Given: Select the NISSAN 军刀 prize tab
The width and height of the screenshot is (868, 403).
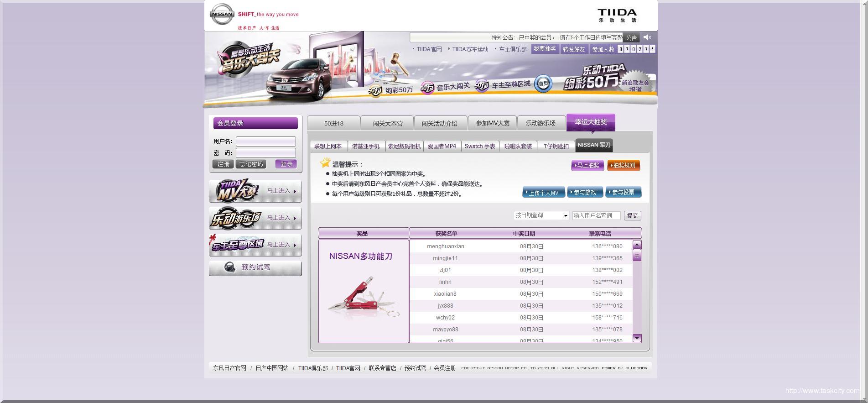Looking at the screenshot, I should click(594, 145).
